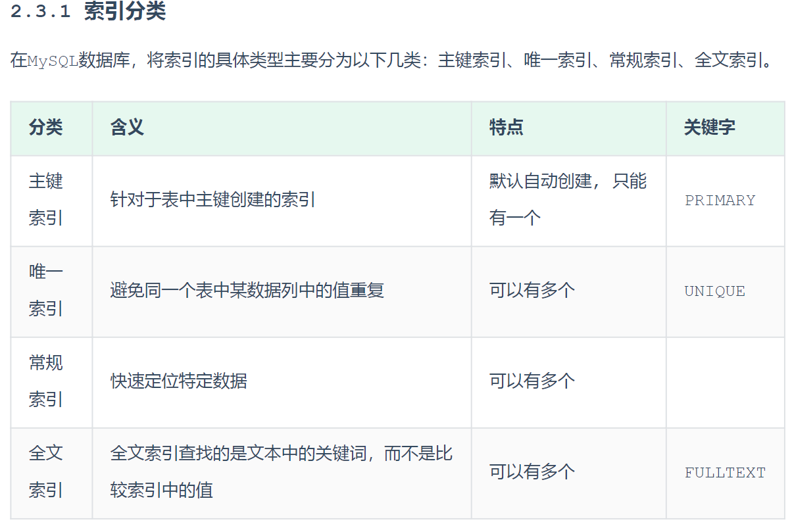Click the empty keyword cell for 常规索引
Screen dimensions: 790x532
[x=725, y=381]
